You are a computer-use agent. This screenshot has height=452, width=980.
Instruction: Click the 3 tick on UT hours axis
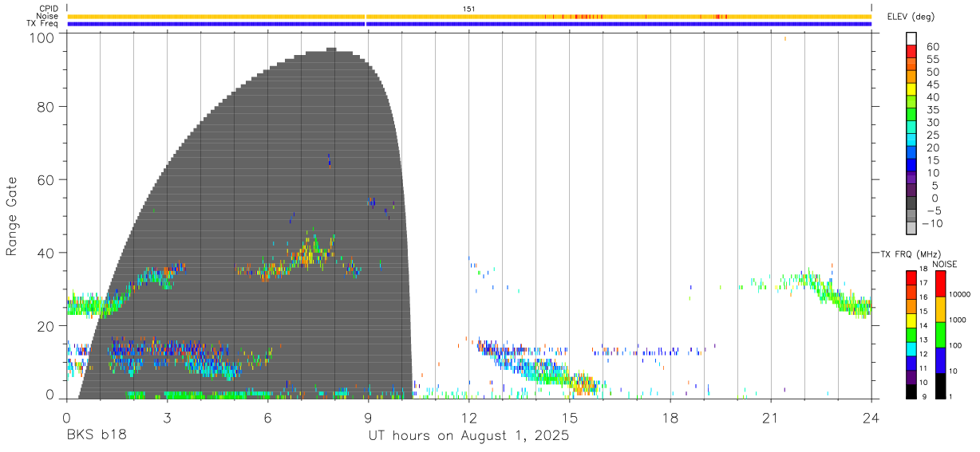point(167,417)
